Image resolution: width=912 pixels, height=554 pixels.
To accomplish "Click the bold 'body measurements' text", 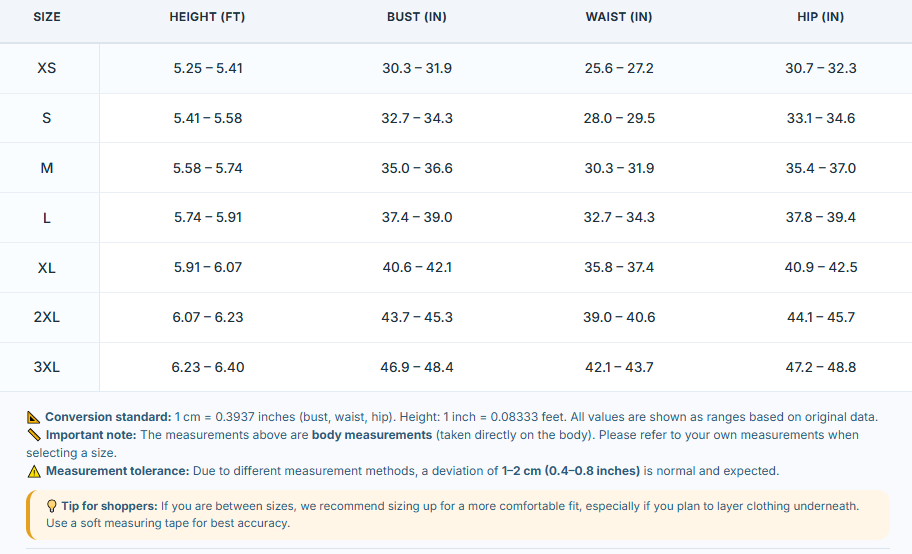I will [x=372, y=435].
